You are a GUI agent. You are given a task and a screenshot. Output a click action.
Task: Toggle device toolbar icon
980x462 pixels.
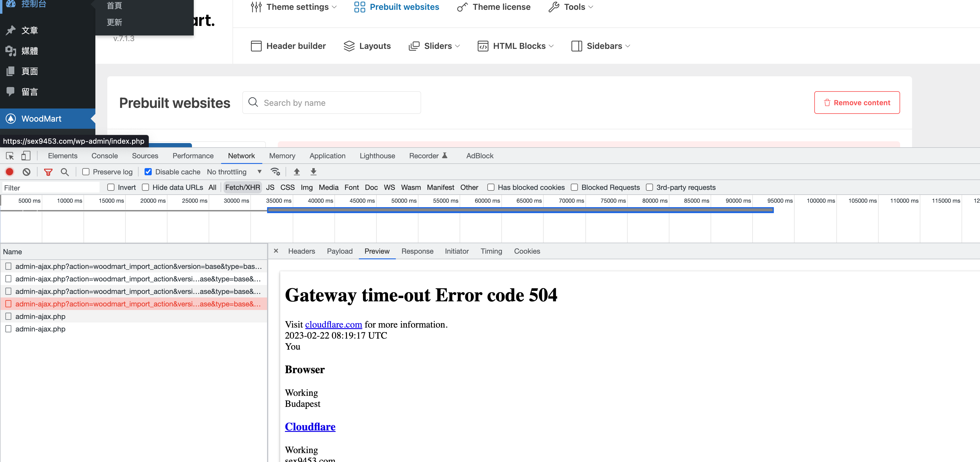[x=26, y=156]
